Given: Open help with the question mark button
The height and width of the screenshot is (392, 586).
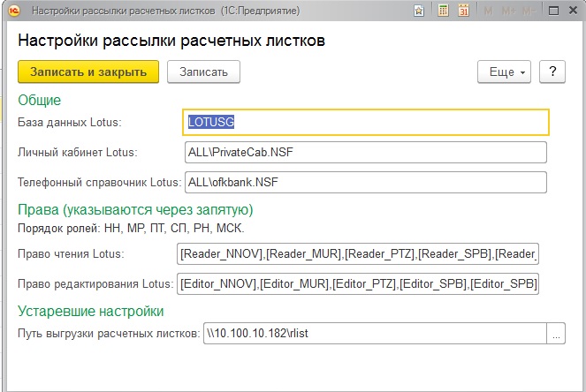Looking at the screenshot, I should (552, 72).
